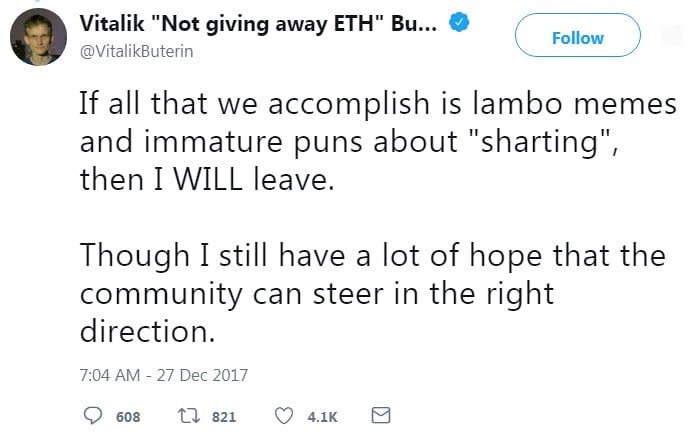View the 4.1K likes count

[323, 417]
